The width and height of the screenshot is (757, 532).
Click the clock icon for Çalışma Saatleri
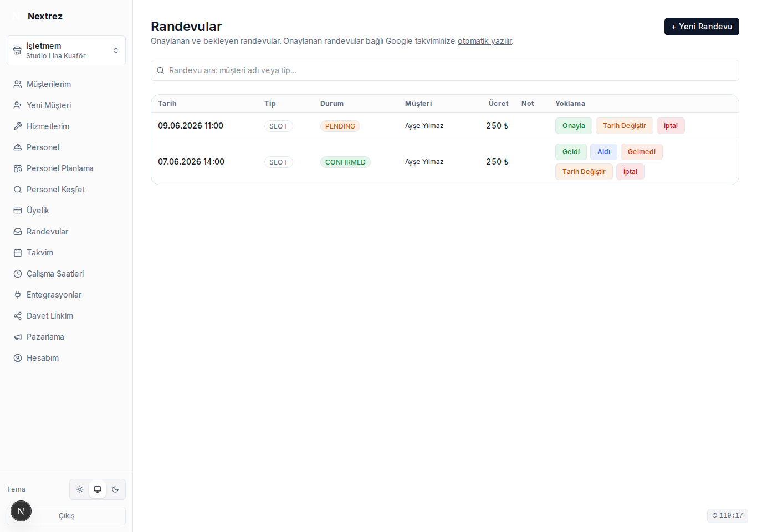[x=18, y=274]
